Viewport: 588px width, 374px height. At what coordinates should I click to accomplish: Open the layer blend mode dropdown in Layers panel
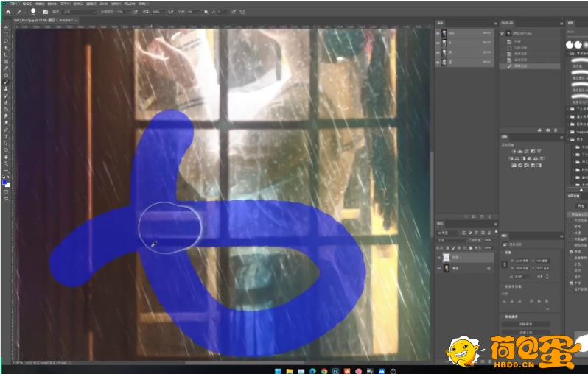pyautogui.click(x=451, y=240)
